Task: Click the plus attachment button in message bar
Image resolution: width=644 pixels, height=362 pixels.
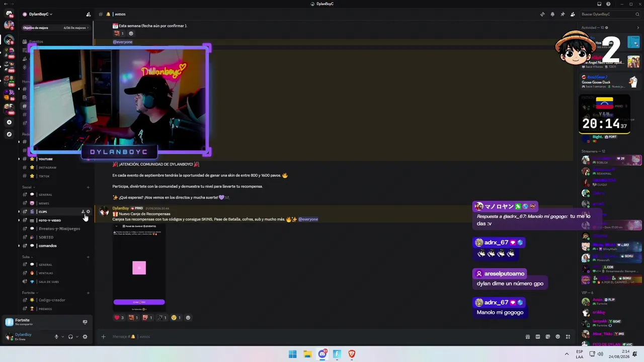Action: click(x=103, y=337)
